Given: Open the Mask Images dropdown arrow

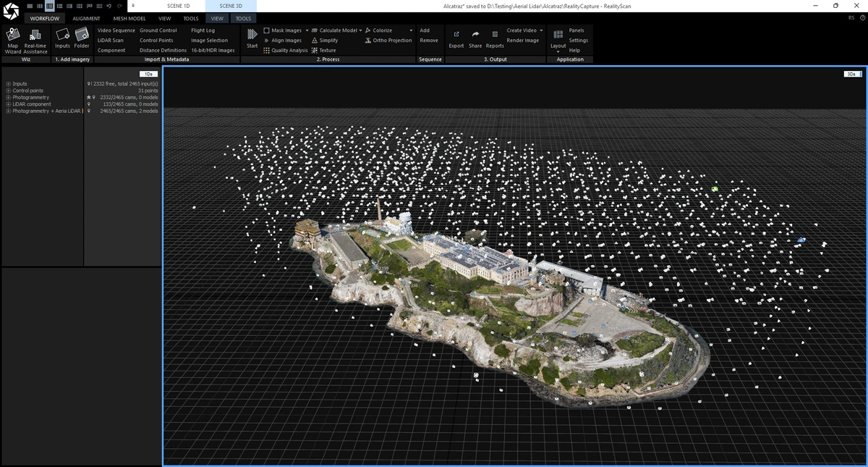Looking at the screenshot, I should (x=307, y=30).
